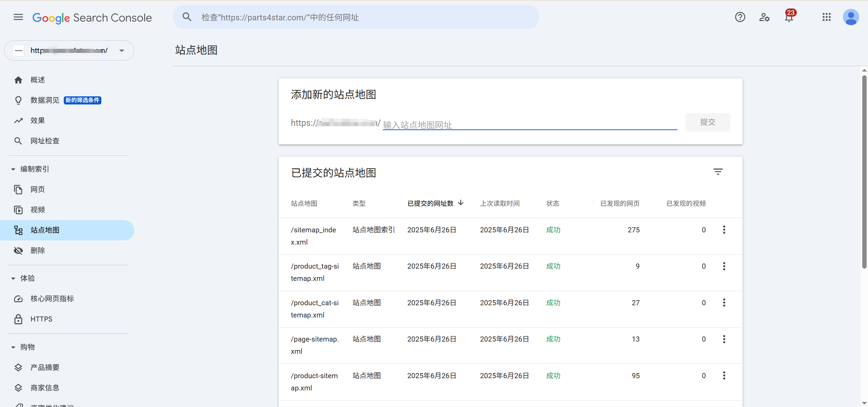Collapse the 购物 sidebar section
Viewport: 868px width, 407px height.
(x=13, y=347)
